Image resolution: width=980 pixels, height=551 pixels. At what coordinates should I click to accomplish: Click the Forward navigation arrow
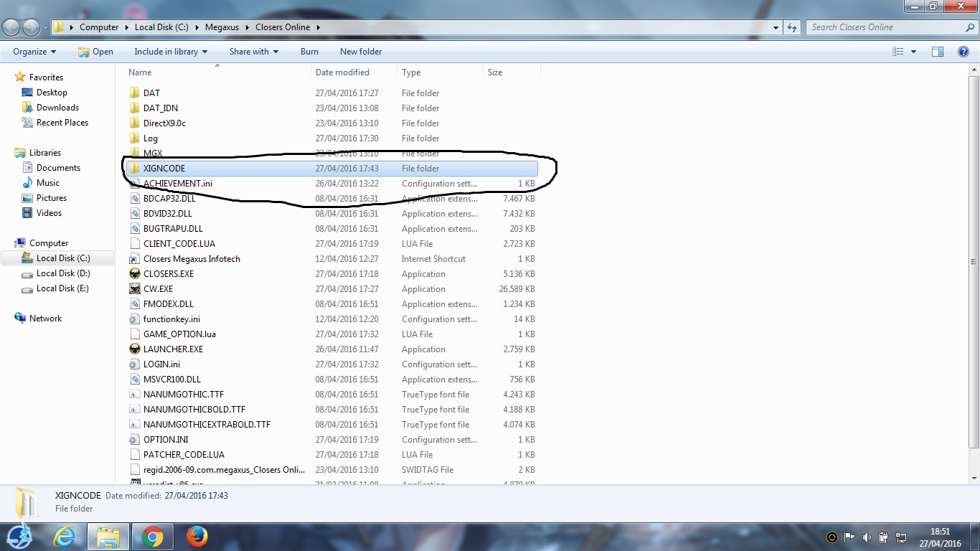tap(32, 27)
